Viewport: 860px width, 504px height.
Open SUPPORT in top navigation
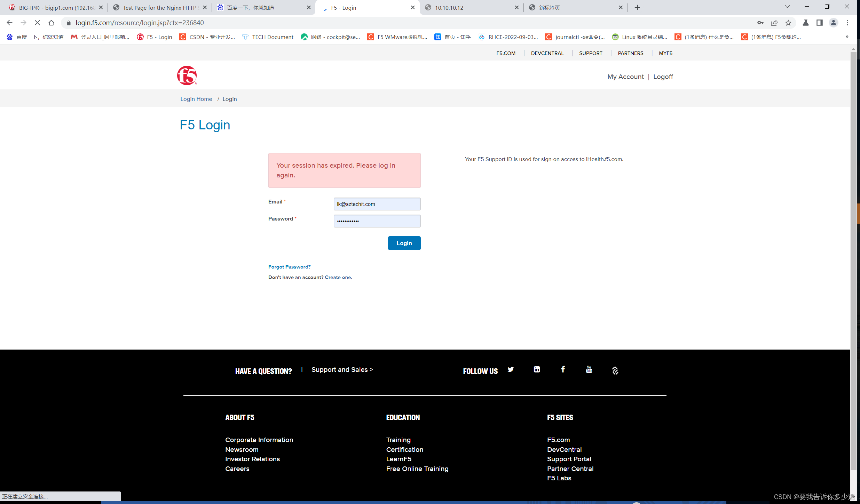591,53
